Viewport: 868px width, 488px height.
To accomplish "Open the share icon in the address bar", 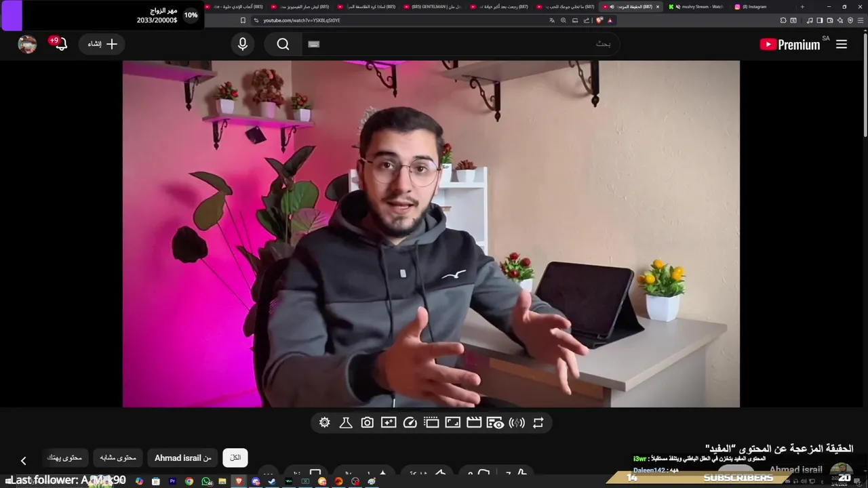I will point(587,20).
